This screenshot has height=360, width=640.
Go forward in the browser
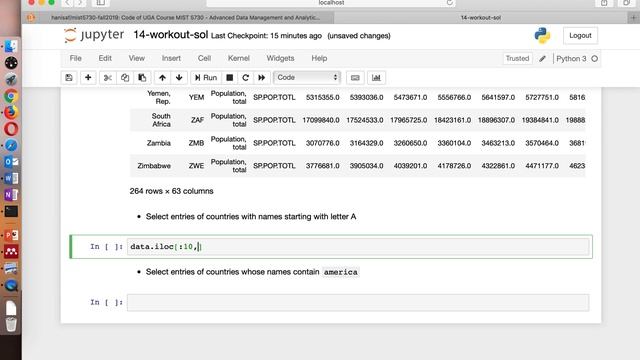(x=80, y=3)
